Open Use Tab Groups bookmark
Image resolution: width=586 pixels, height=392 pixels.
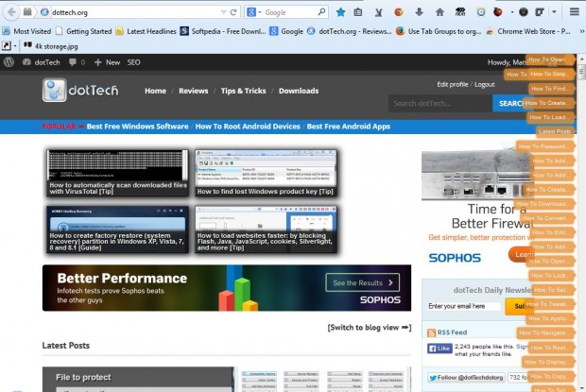(x=439, y=31)
